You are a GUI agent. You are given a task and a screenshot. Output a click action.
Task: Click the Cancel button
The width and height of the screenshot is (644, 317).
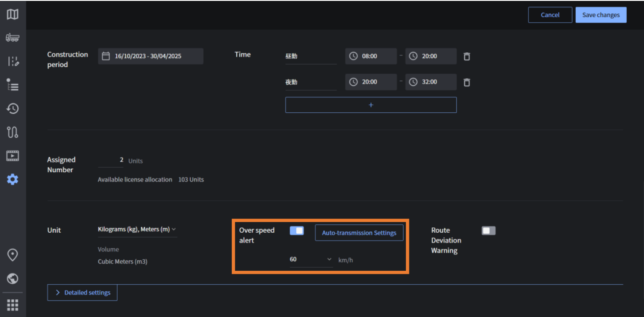[x=550, y=15]
